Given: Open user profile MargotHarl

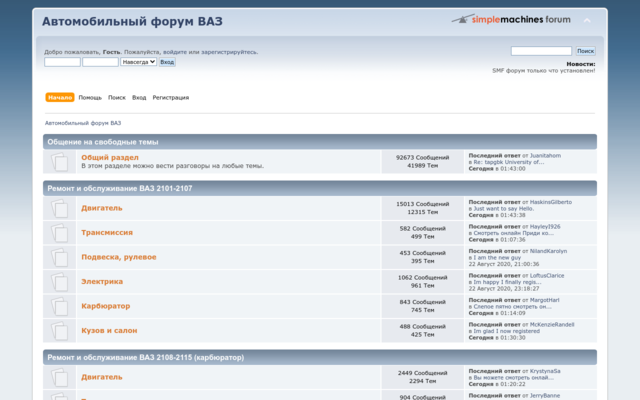Looking at the screenshot, I should 544,300.
